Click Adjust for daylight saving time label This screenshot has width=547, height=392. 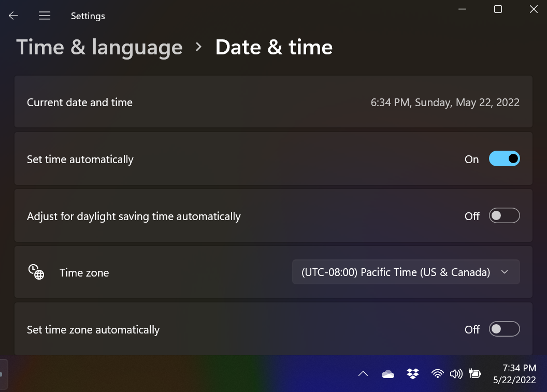(134, 216)
